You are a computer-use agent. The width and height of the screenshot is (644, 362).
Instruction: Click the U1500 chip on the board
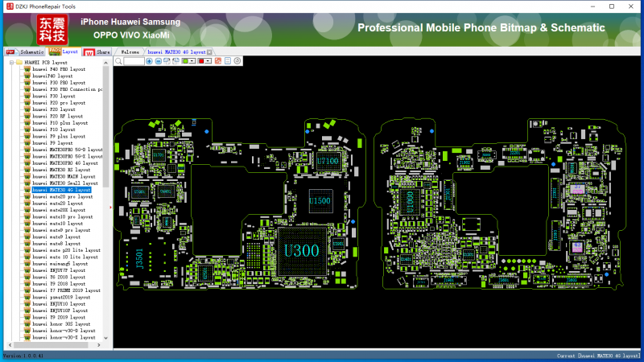coord(320,201)
